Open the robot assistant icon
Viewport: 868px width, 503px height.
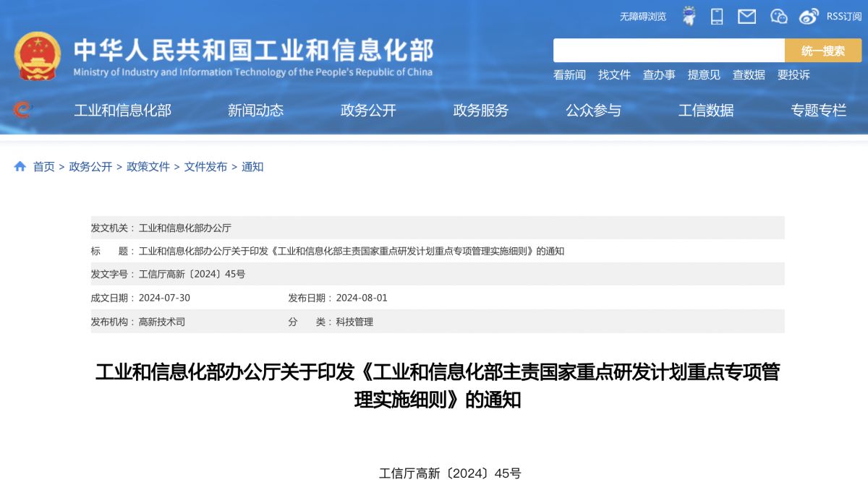pyautogui.click(x=689, y=16)
